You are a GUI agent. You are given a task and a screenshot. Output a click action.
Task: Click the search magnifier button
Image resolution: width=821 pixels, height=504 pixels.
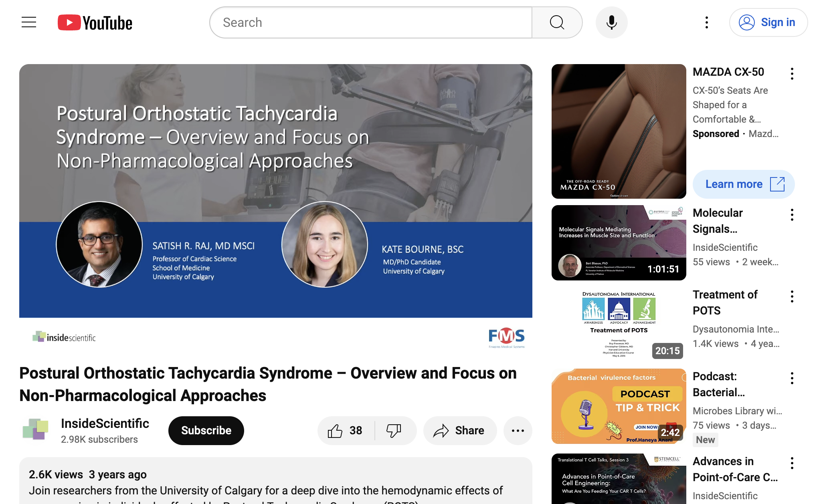[557, 22]
